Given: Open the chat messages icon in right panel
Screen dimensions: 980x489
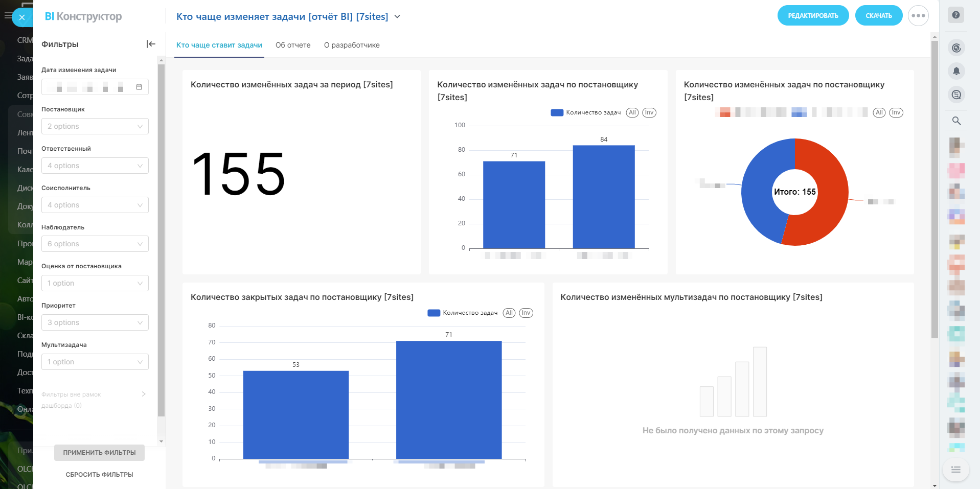Looking at the screenshot, I should click(x=956, y=95).
